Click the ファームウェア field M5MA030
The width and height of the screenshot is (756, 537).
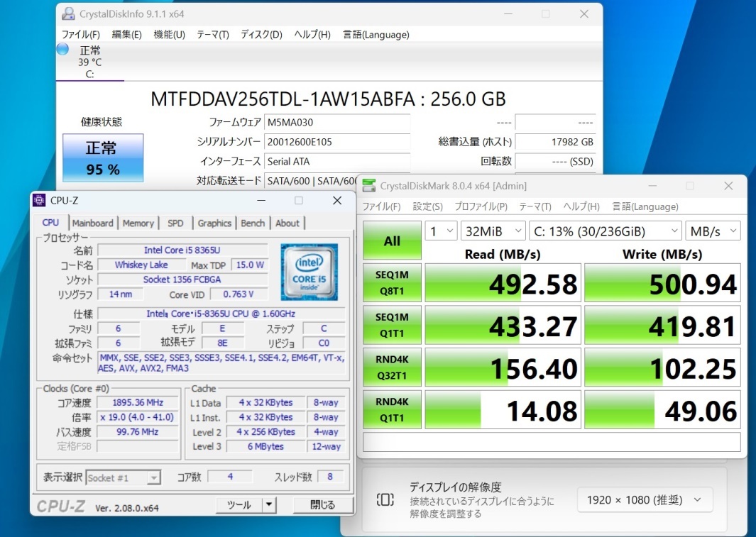[337, 122]
